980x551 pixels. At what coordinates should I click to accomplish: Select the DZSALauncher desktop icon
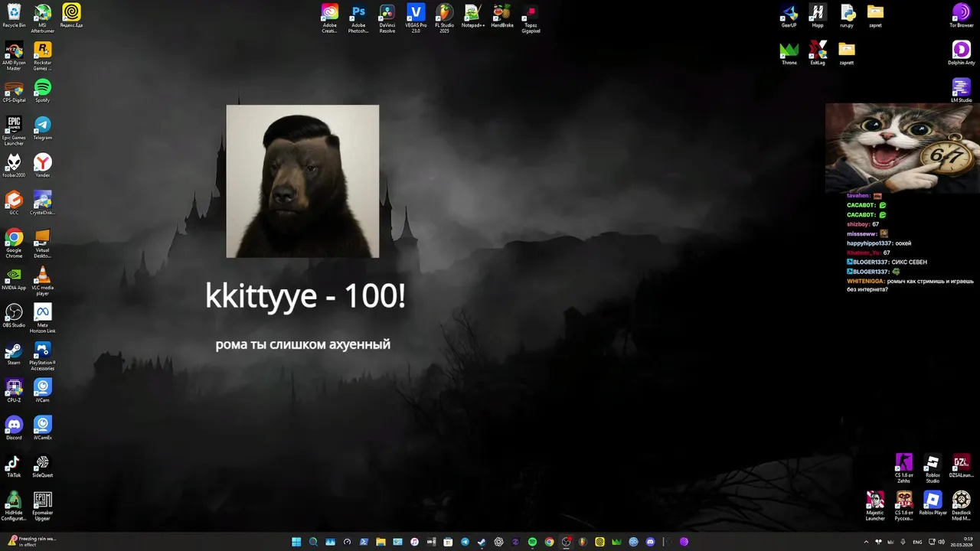pyautogui.click(x=962, y=465)
